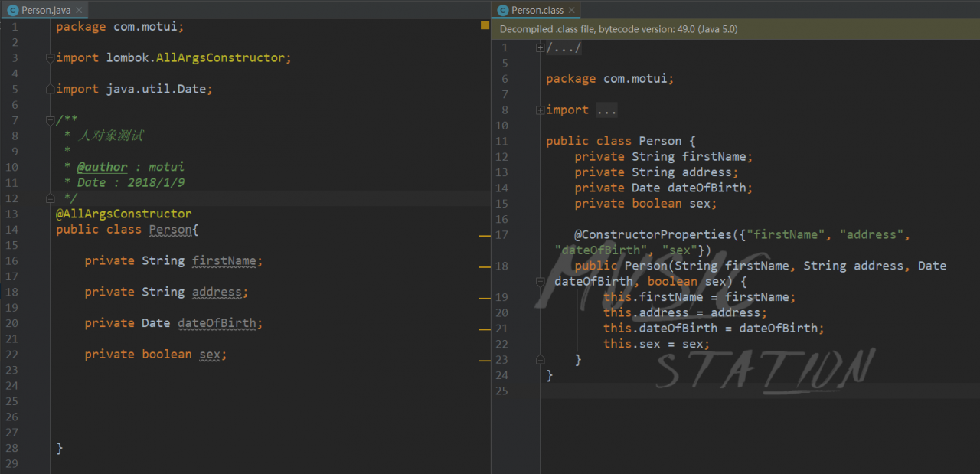Click the @AllArgsConstructor annotation
This screenshot has width=980, height=474.
coord(123,214)
